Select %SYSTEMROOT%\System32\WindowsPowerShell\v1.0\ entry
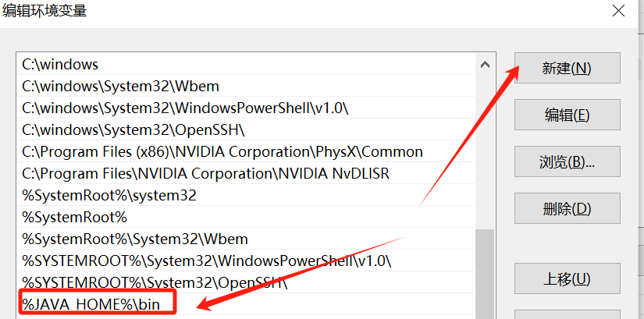 point(246,261)
